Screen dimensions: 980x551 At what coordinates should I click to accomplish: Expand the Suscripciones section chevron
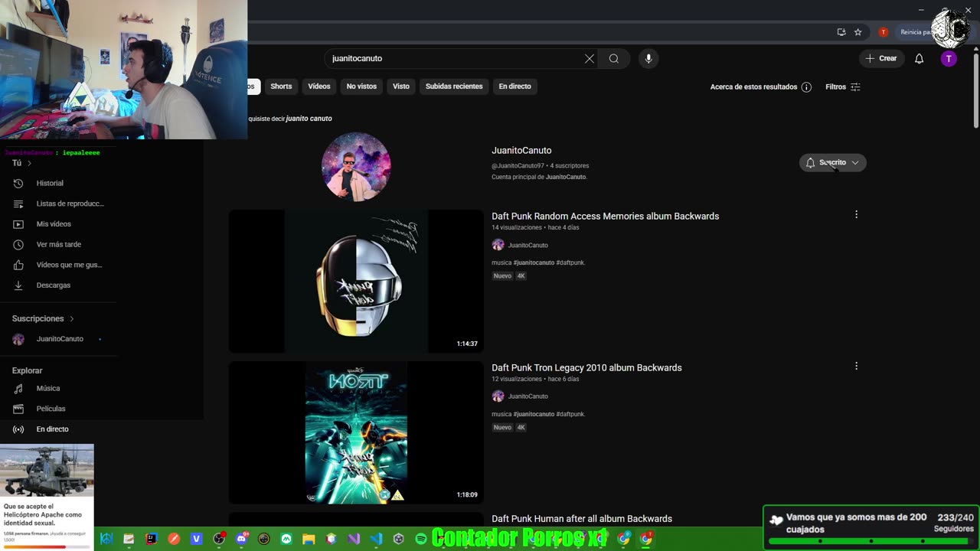click(72, 318)
